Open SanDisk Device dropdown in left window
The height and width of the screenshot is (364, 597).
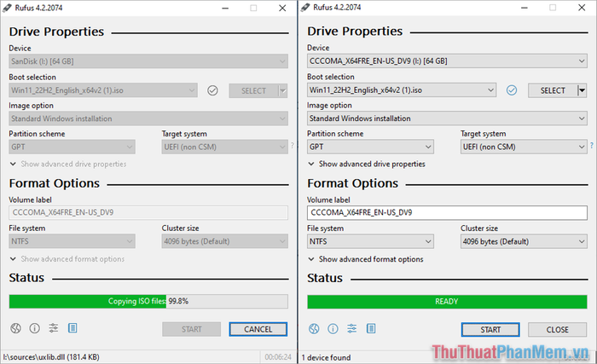point(148,61)
